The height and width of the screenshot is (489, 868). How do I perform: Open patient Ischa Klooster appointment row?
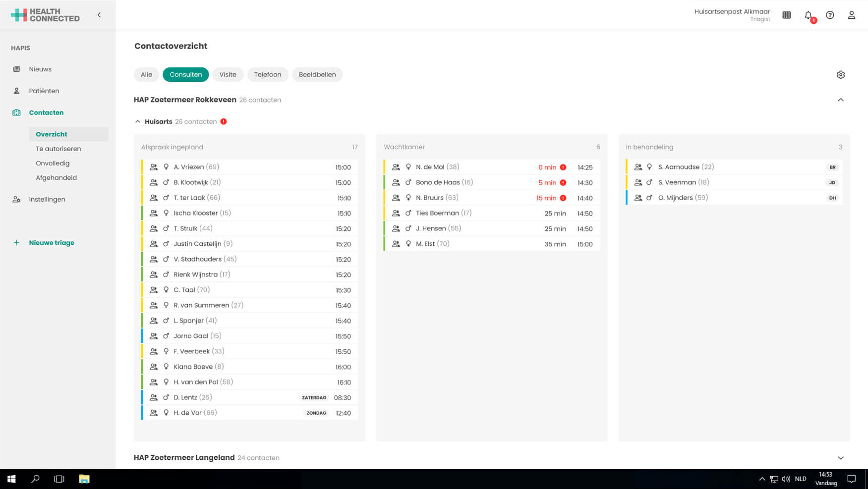249,213
